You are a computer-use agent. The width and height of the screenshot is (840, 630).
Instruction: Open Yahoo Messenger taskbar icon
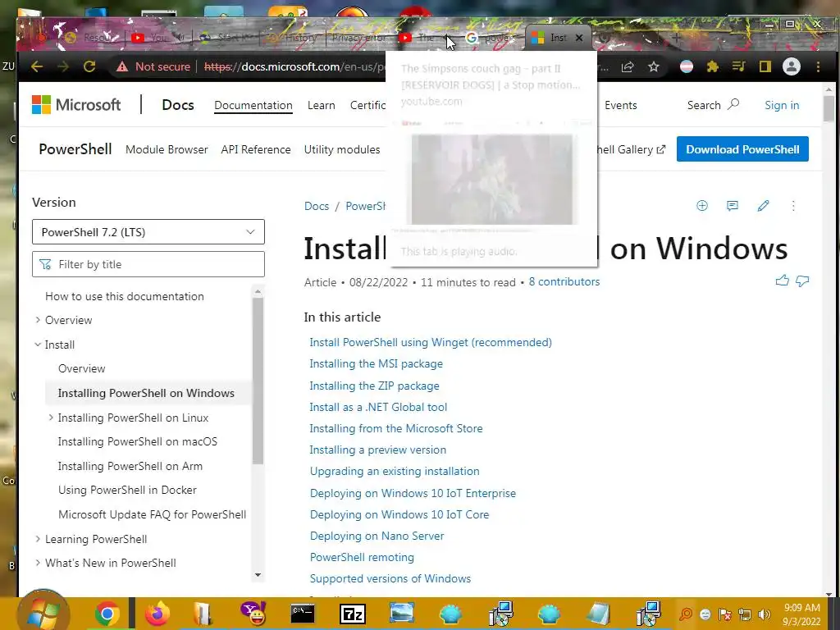tap(253, 614)
